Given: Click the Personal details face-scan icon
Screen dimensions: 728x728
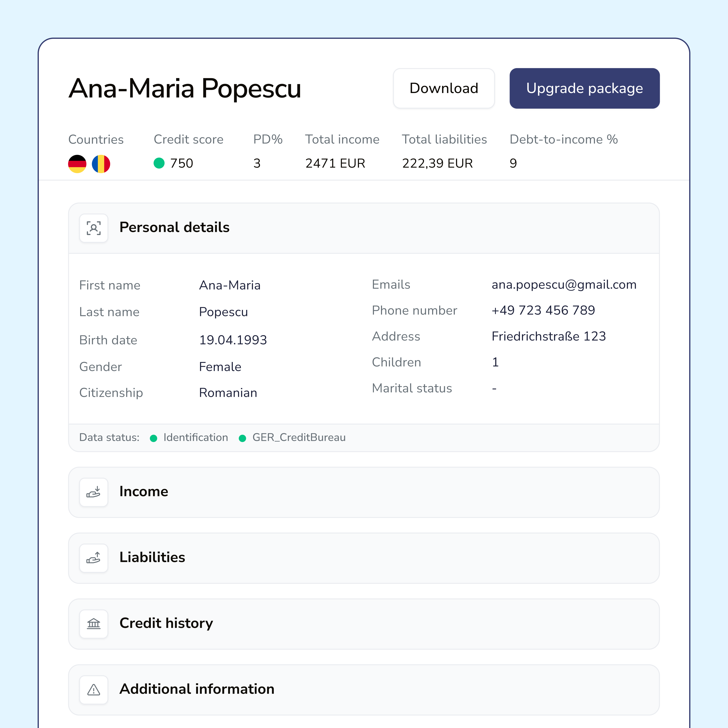Looking at the screenshot, I should [93, 228].
